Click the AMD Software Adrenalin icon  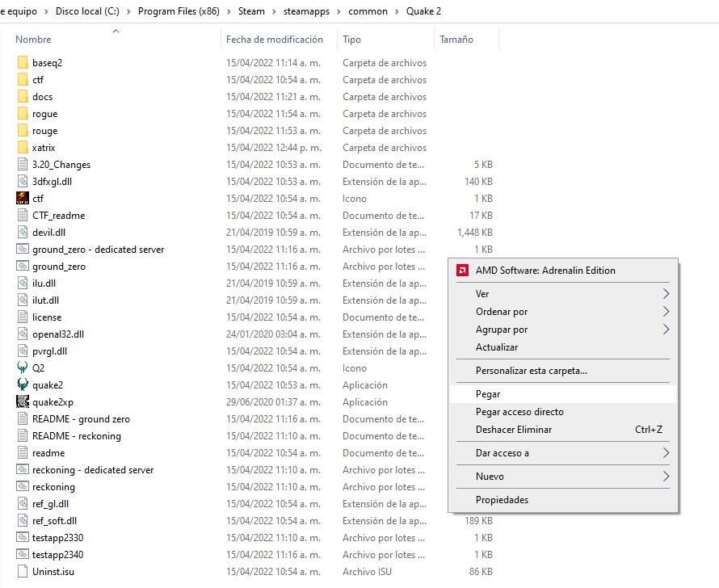point(462,271)
